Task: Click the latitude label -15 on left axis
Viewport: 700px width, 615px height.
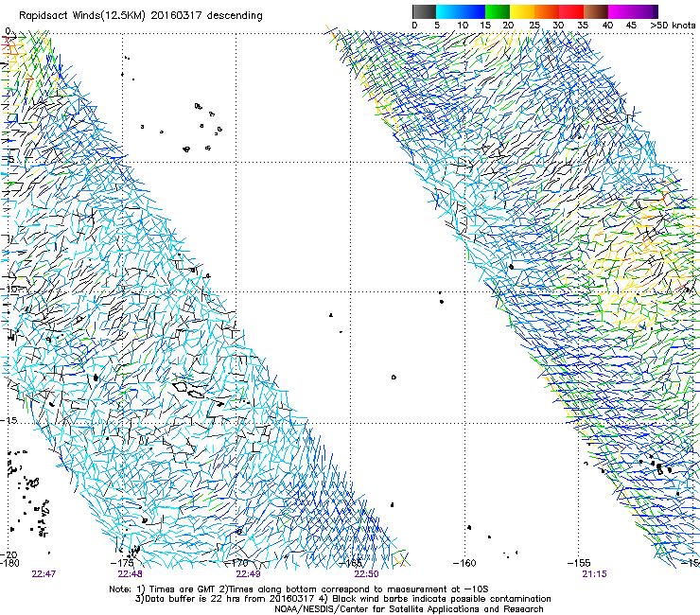Action: [x=9, y=421]
